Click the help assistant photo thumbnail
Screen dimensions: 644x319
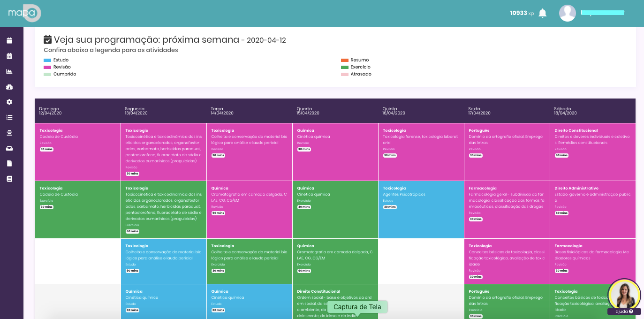(624, 295)
